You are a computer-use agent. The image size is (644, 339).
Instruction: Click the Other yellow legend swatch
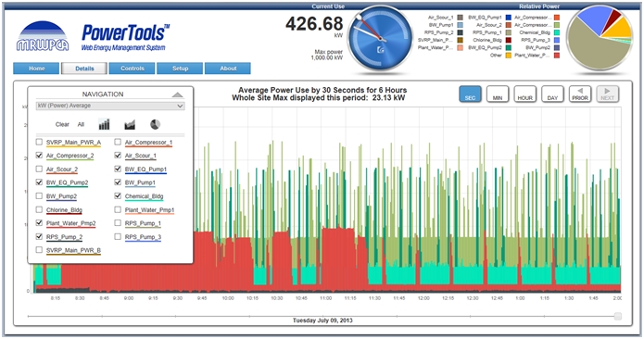pyautogui.click(x=509, y=55)
